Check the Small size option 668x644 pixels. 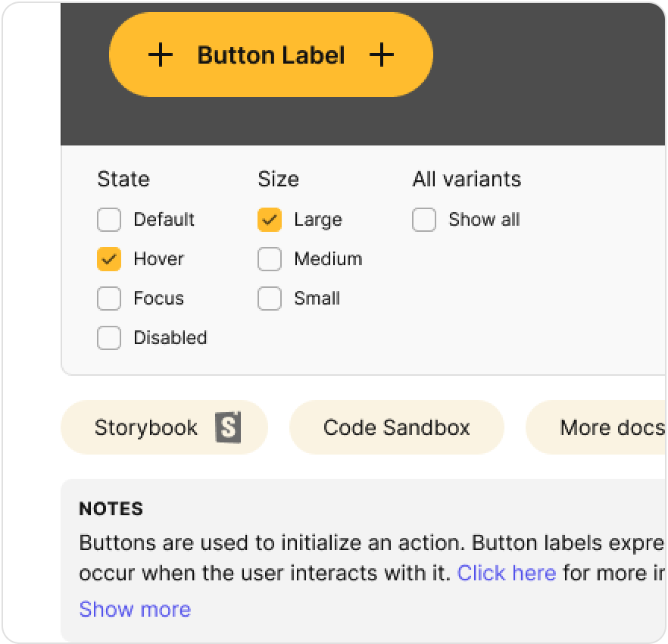[x=270, y=299]
